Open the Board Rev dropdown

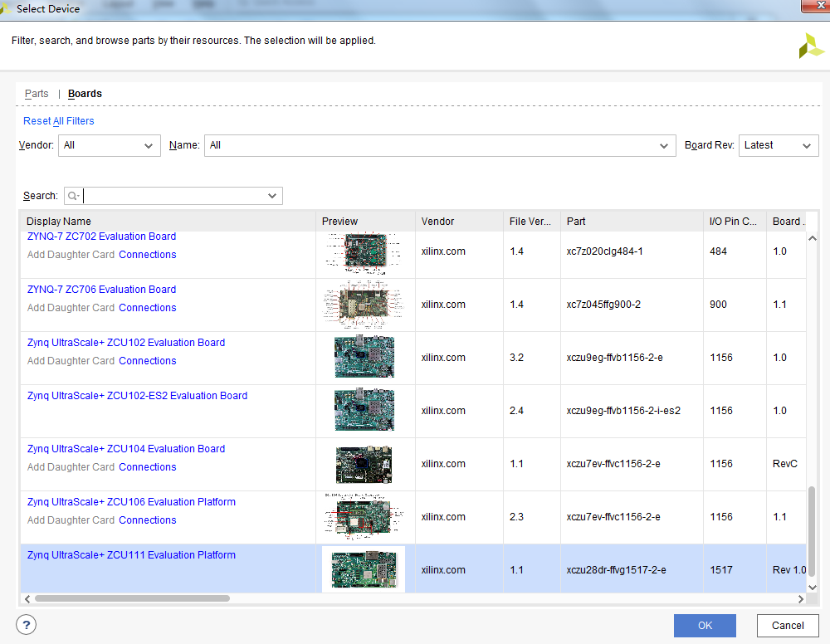click(x=779, y=145)
